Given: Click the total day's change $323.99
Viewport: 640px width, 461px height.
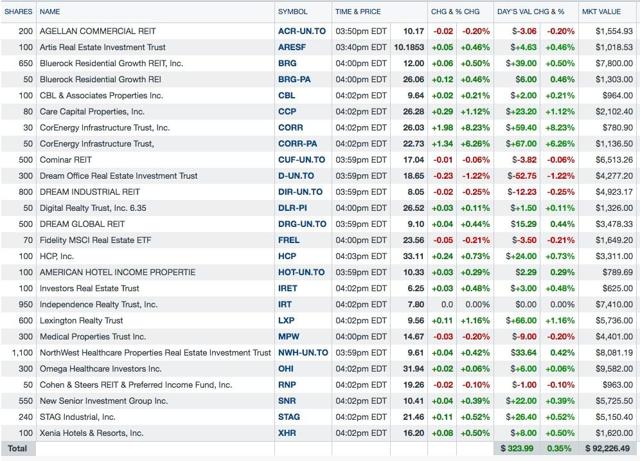Looking at the screenshot, I should (517, 448).
